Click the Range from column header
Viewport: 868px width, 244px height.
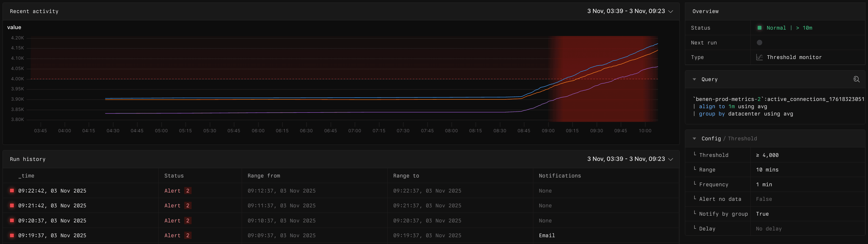pyautogui.click(x=264, y=176)
